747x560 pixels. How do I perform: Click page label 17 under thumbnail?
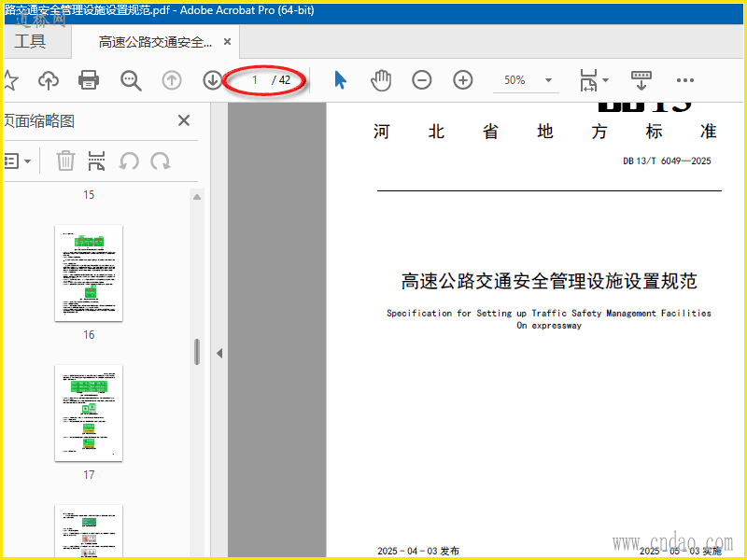click(x=89, y=475)
